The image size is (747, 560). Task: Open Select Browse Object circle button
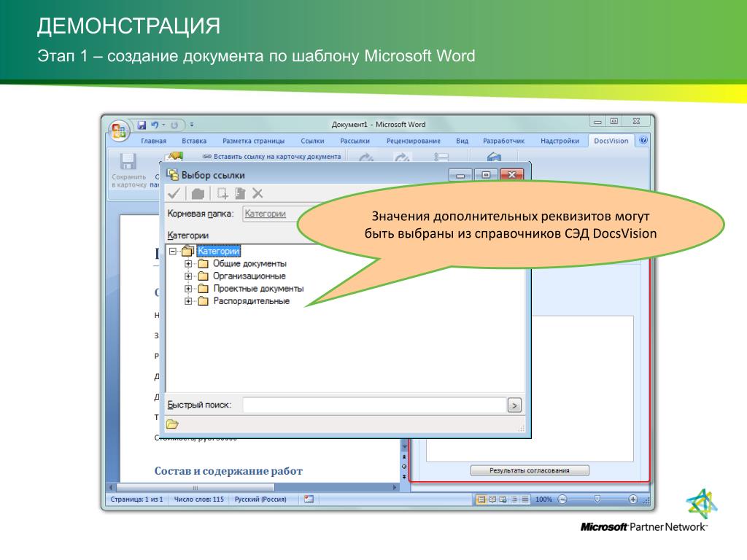(404, 467)
